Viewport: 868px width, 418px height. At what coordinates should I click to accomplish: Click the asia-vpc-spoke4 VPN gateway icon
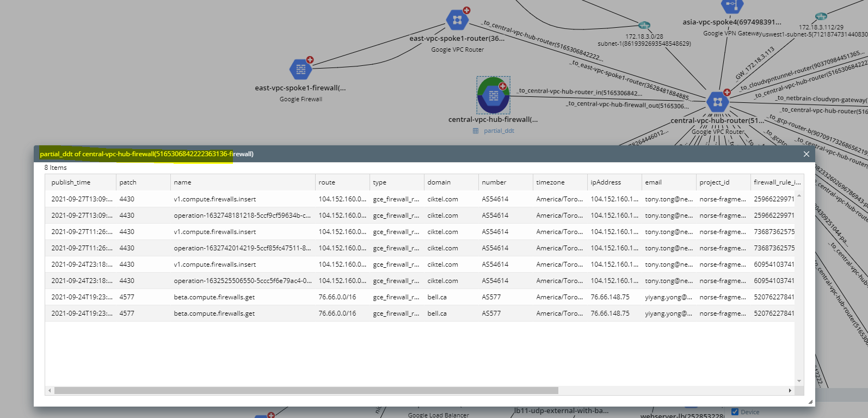[732, 5]
